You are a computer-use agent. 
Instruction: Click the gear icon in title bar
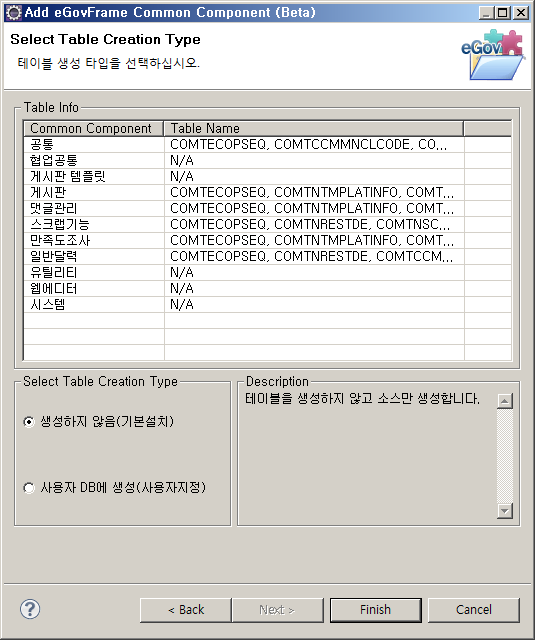(x=13, y=13)
